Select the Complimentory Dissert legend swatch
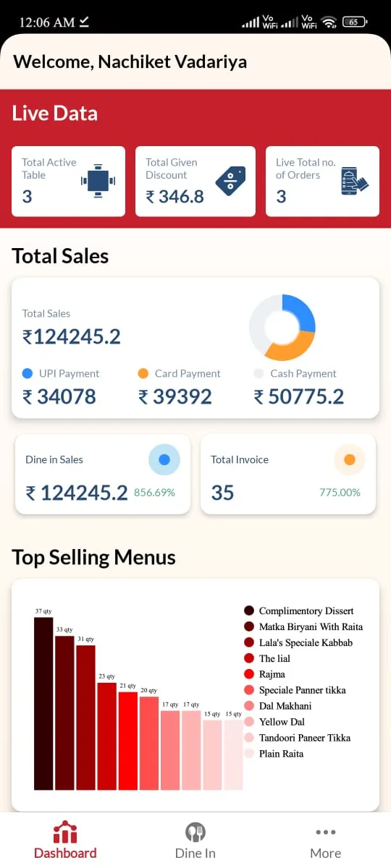The width and height of the screenshot is (391, 868). 249,611
